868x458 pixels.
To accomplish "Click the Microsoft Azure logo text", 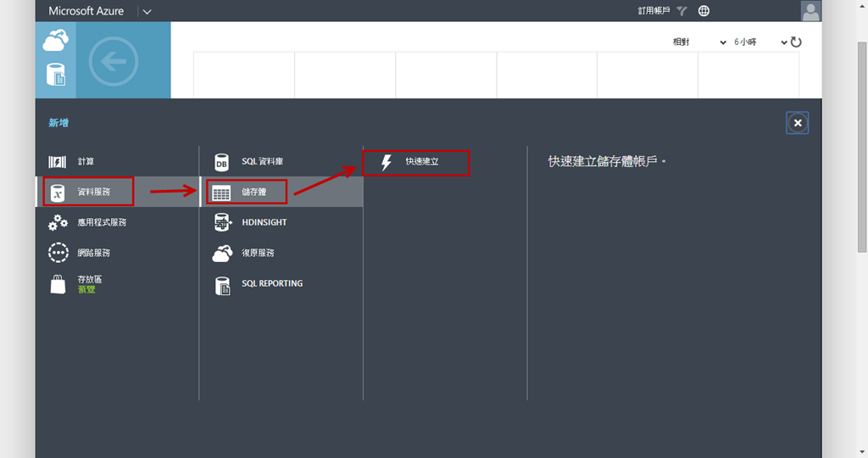I will pos(86,11).
